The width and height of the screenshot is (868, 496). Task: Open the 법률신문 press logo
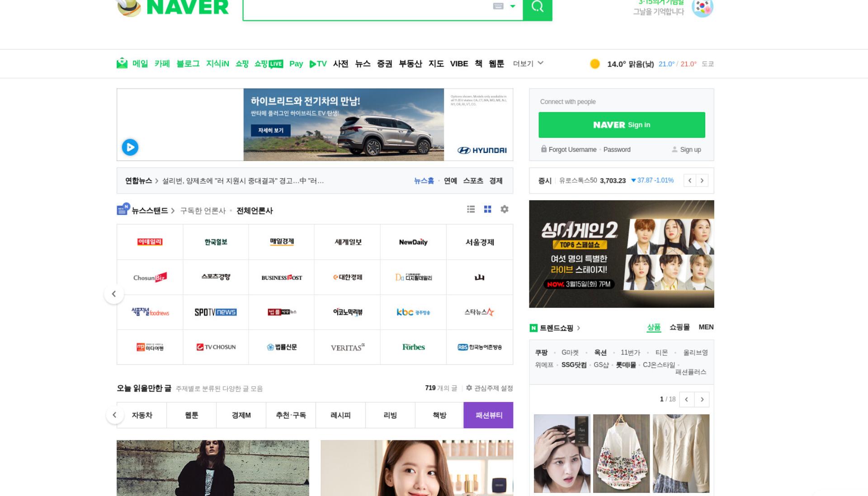(x=282, y=347)
